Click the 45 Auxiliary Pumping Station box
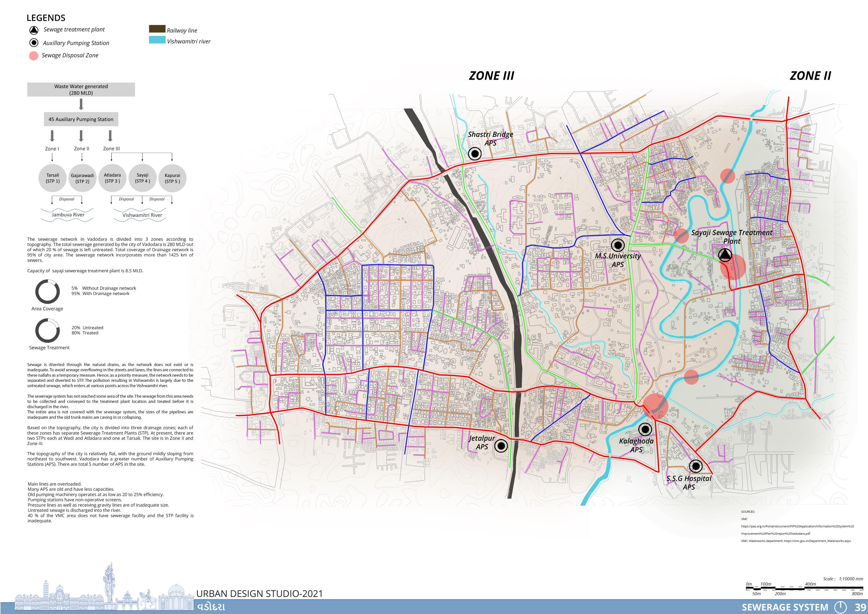 click(81, 119)
